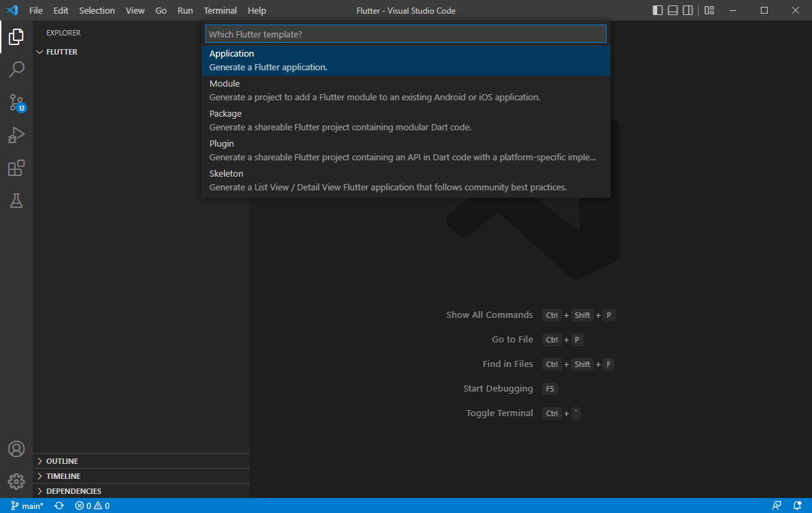Toggle secondary side bar layout icon
The width and height of the screenshot is (812, 513).
(x=688, y=10)
